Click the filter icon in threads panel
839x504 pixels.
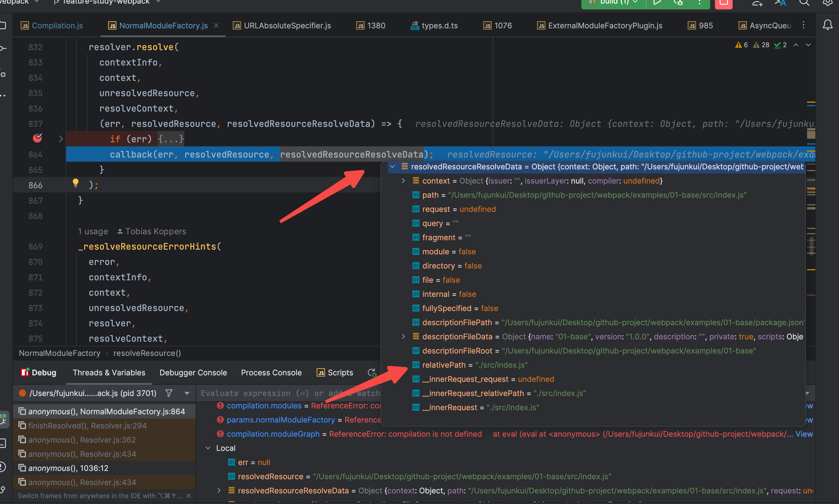(x=169, y=393)
